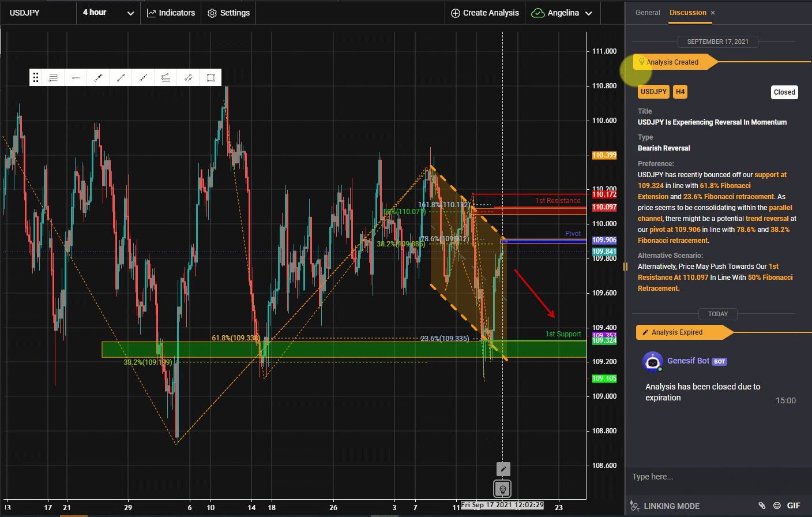The image size is (812, 517).
Task: Click the 1st Support chart label
Action: point(563,334)
